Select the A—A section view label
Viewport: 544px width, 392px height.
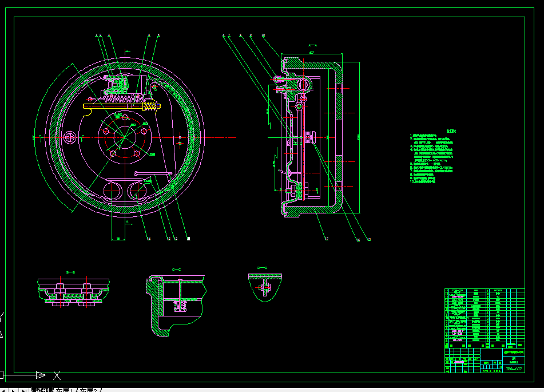click(x=312, y=45)
